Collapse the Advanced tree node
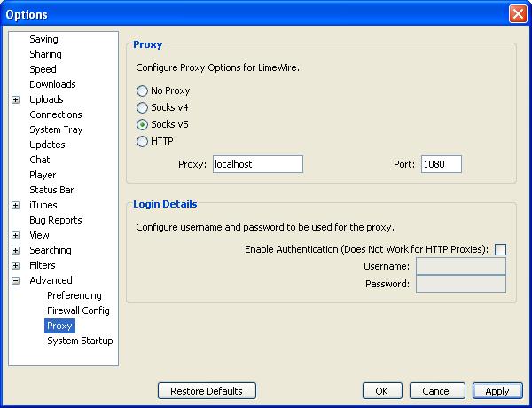Image resolution: width=532 pixels, height=408 pixels. click(x=16, y=280)
